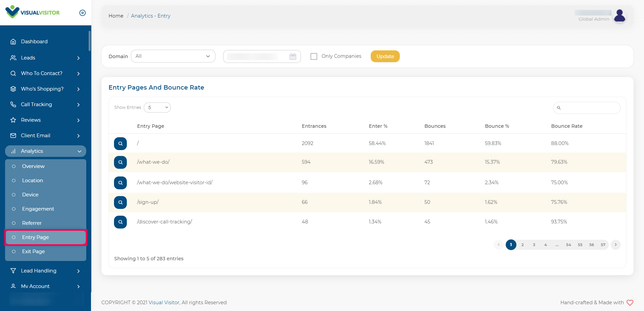644x311 pixels.
Task: Sort by Bounce Rate column header
Action: (567, 126)
